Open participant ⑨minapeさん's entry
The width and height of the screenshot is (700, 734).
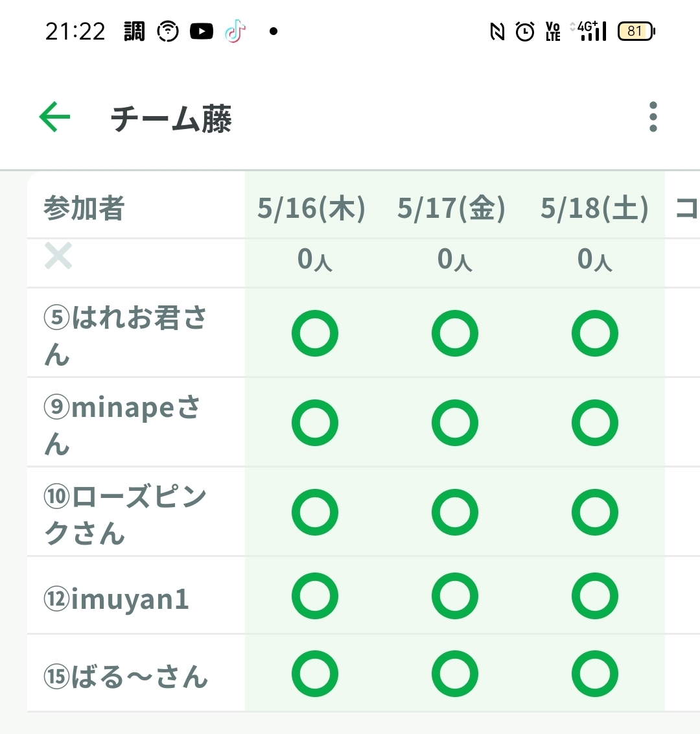123,424
